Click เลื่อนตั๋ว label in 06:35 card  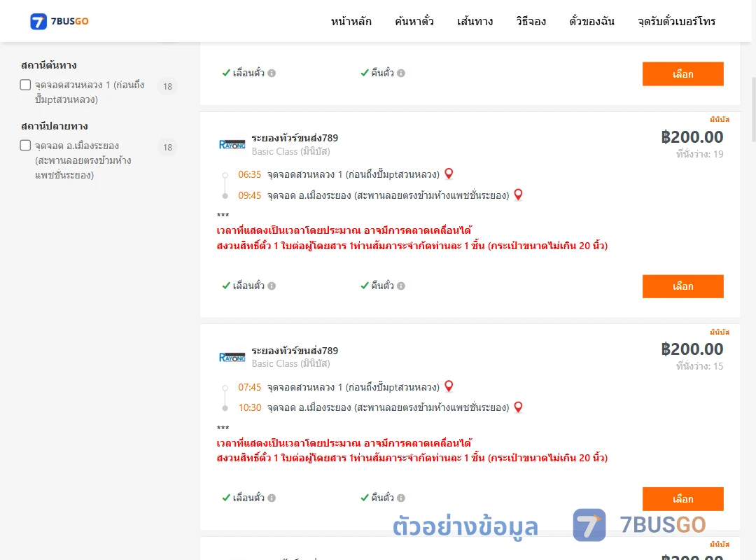248,286
